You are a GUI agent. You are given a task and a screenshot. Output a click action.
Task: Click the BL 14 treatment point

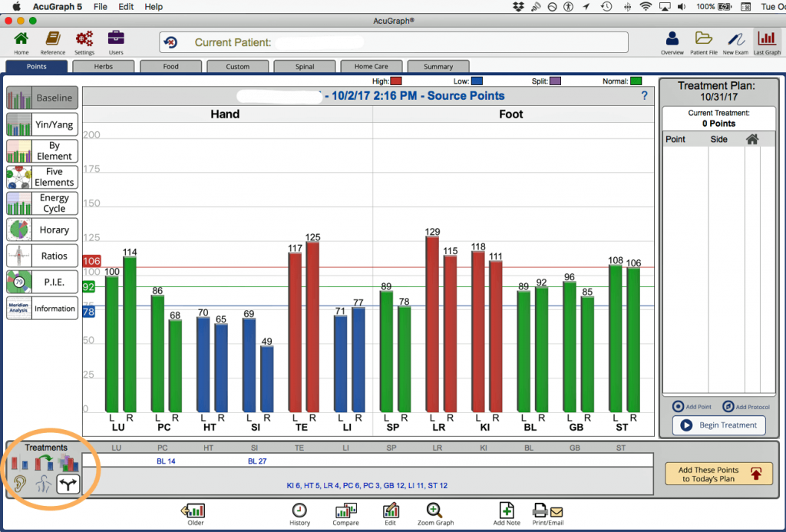click(166, 461)
